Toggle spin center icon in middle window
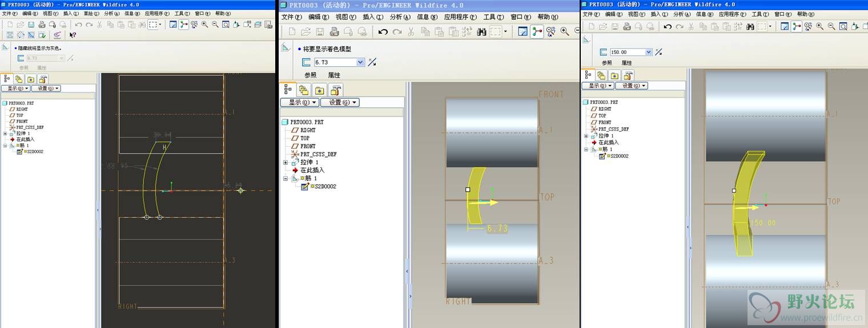This screenshot has width=868, height=328. click(x=537, y=31)
